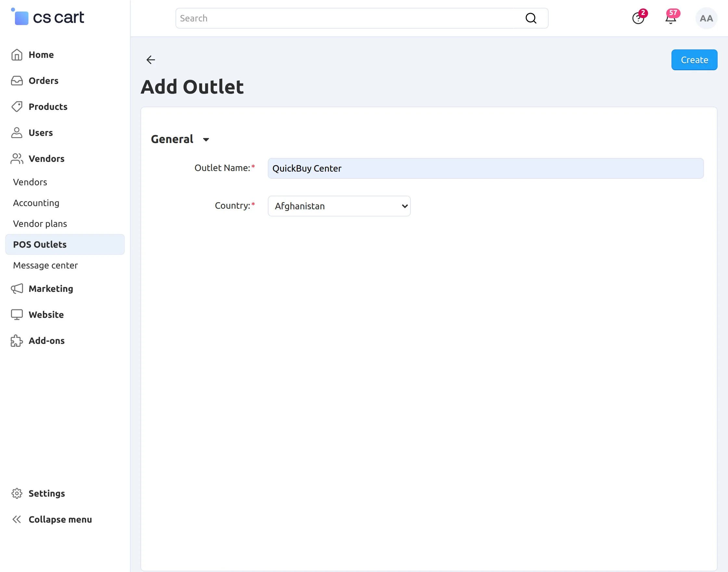Viewport: 728px width, 572px height.
Task: Open the Settings gear item
Action: (46, 493)
